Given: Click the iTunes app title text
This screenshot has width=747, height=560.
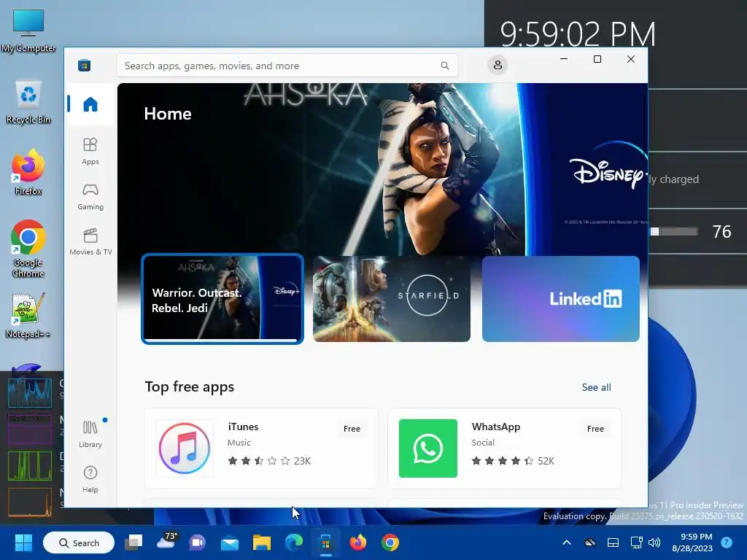Looking at the screenshot, I should tap(243, 427).
